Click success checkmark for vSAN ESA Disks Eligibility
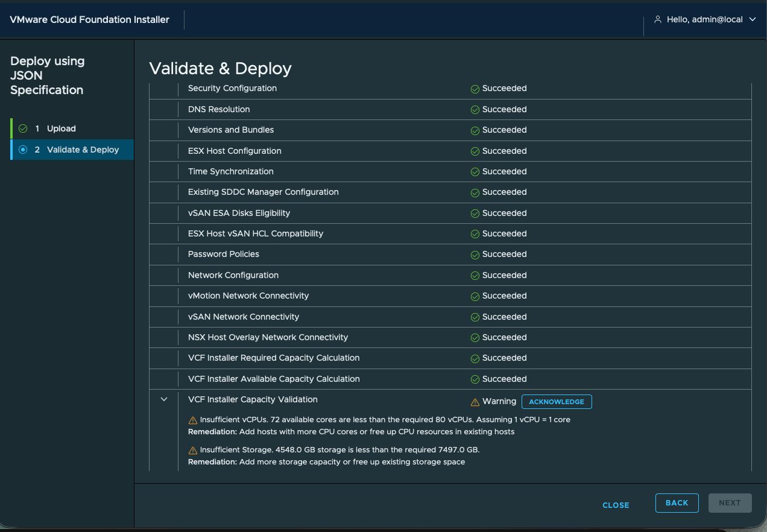 475,214
